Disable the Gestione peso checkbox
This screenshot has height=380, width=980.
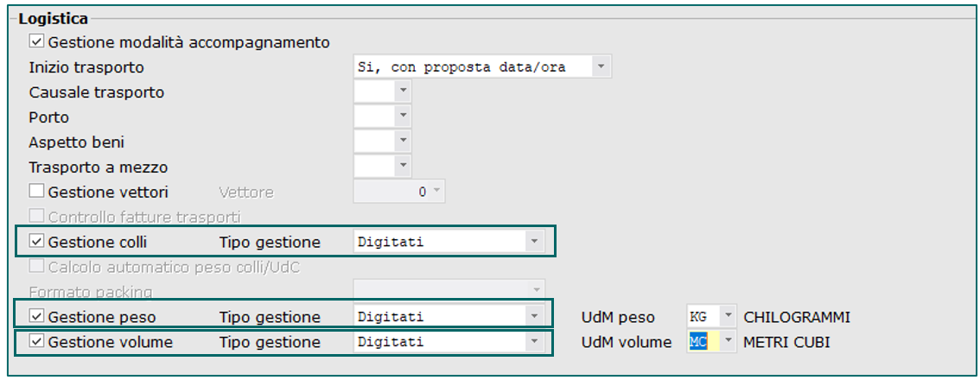pos(37,316)
